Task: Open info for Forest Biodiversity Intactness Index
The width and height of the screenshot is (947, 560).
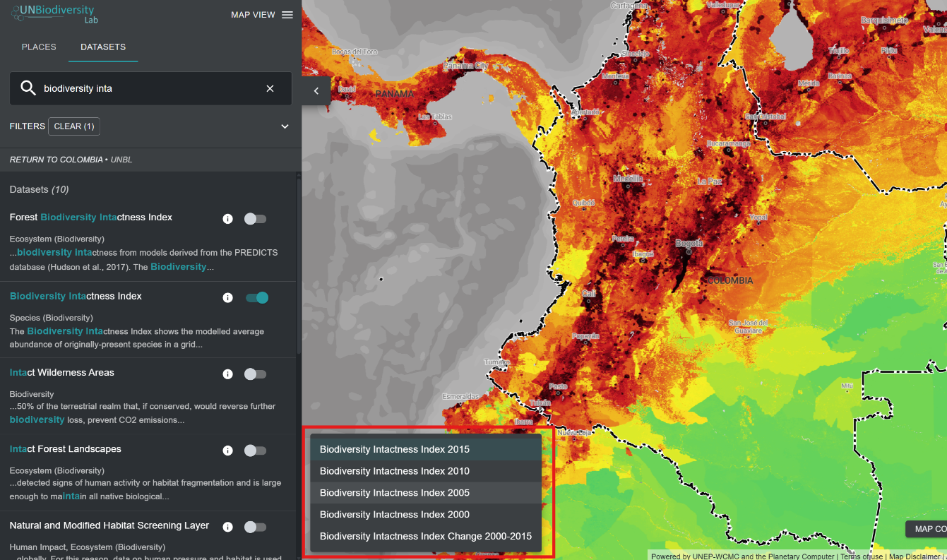Action: (x=227, y=219)
